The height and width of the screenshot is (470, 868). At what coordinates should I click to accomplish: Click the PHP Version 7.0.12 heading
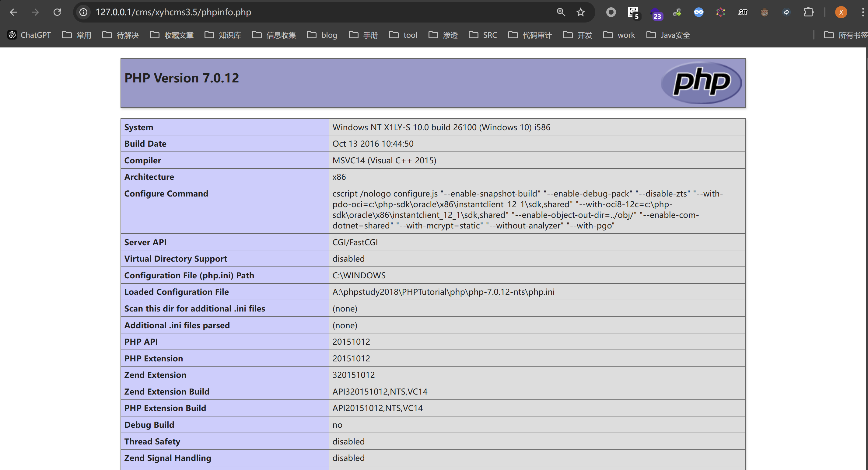click(182, 78)
